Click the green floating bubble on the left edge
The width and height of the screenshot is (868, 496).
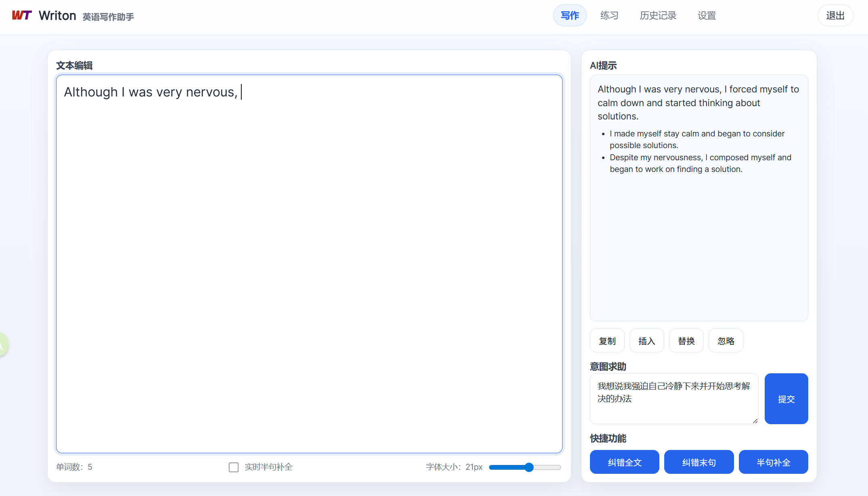(x=2, y=344)
